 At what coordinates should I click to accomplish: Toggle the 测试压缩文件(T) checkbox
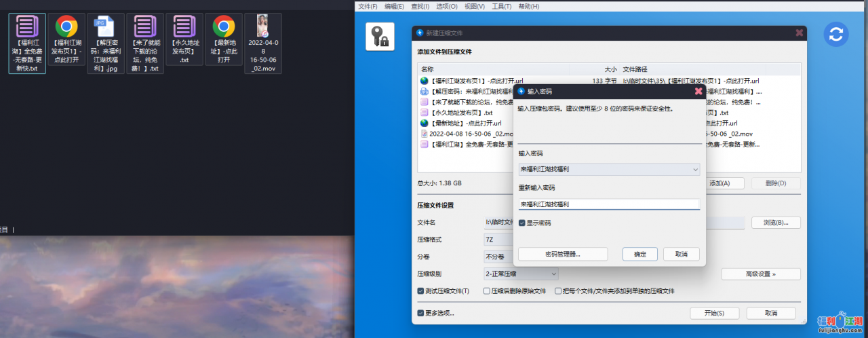pos(421,291)
